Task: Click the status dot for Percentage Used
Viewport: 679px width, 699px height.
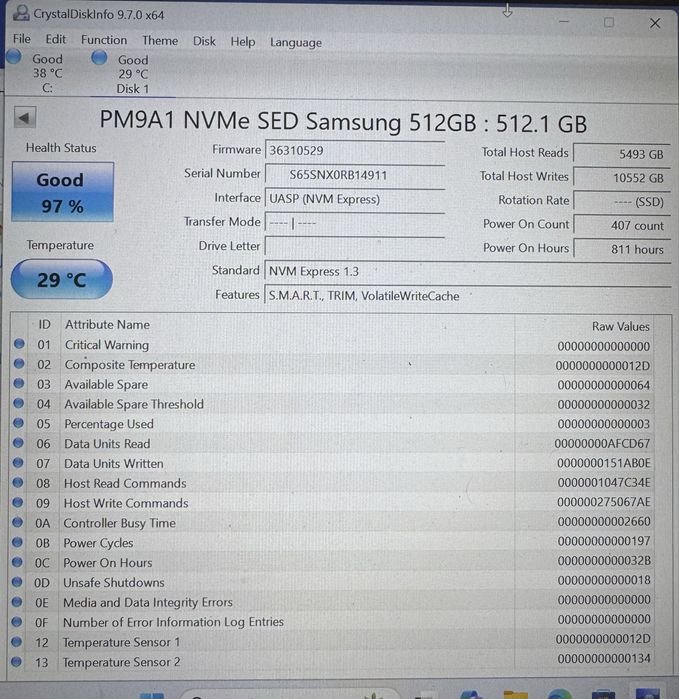Action: pyautogui.click(x=18, y=423)
